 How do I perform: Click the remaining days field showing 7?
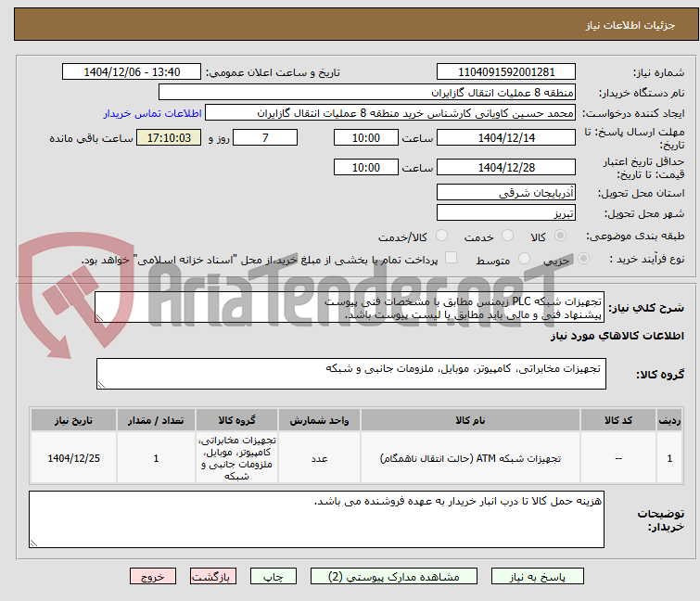265,137
